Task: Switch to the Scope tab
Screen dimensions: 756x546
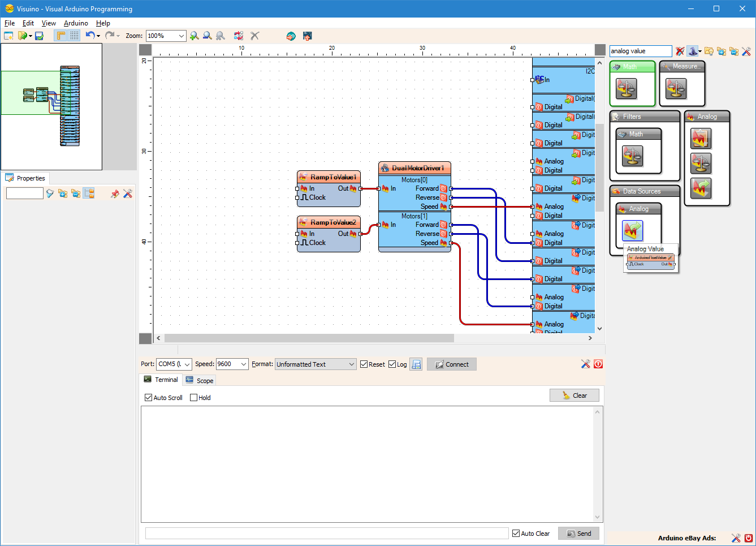Action: pos(199,380)
